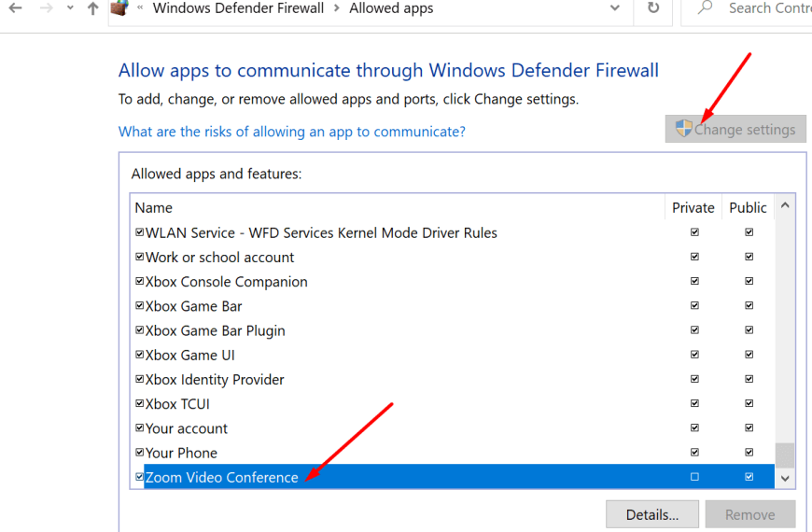Screen dimensions: 812x532
Task: Toggle WLAN Service Private checkbox
Action: pyautogui.click(x=694, y=232)
